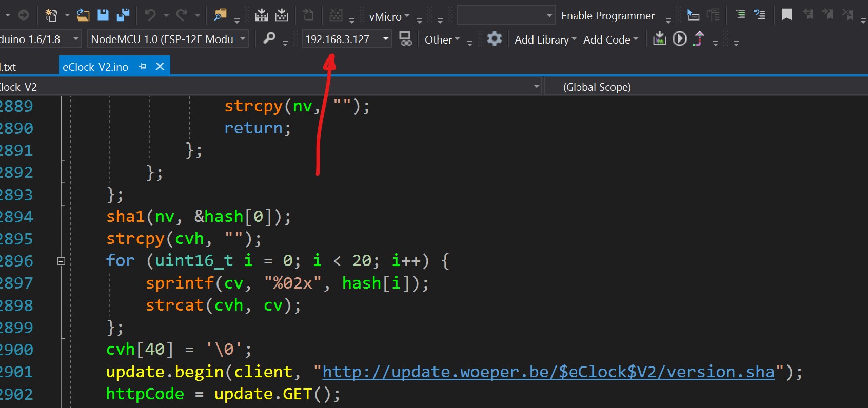
Task: Open the (Global Scope) navigation dropdown
Action: click(x=706, y=87)
